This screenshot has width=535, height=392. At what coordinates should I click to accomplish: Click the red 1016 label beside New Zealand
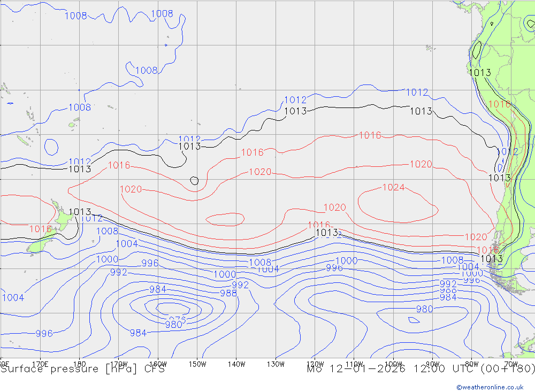40,229
